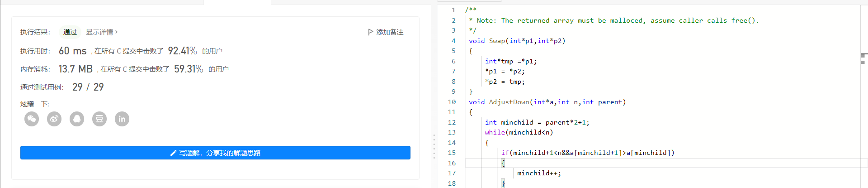This screenshot has width=868, height=188.
Task: Click the code line 'int*tmp =*p1;'
Action: pyautogui.click(x=511, y=61)
